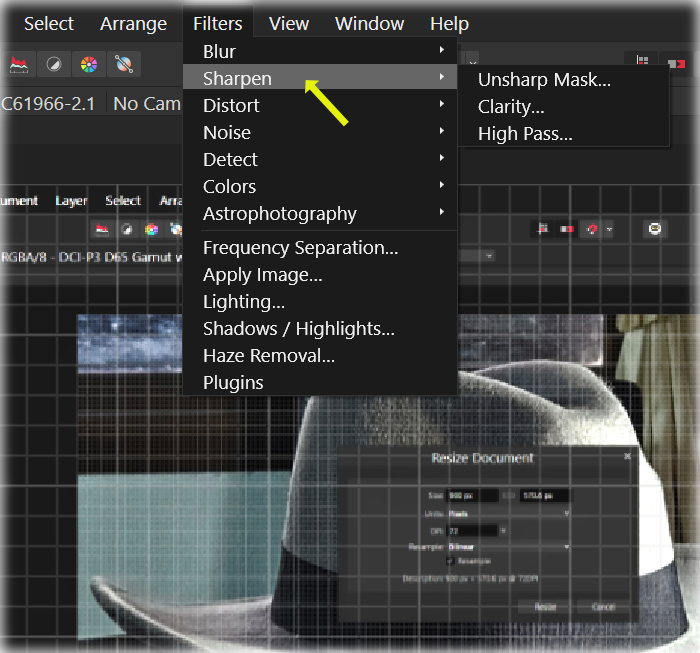
Task: Click Auto Colors icon in background window toolbar
Action: pyautogui.click(x=151, y=229)
